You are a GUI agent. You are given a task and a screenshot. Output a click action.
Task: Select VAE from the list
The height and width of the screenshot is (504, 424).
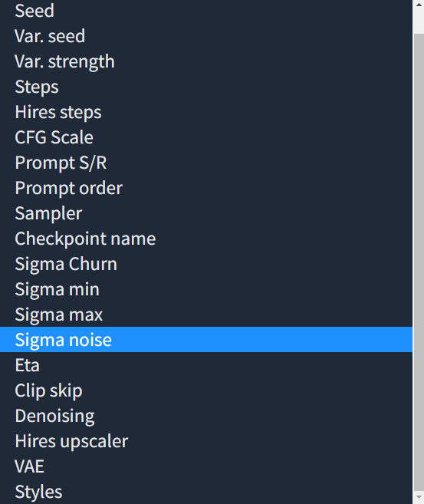coord(206,466)
